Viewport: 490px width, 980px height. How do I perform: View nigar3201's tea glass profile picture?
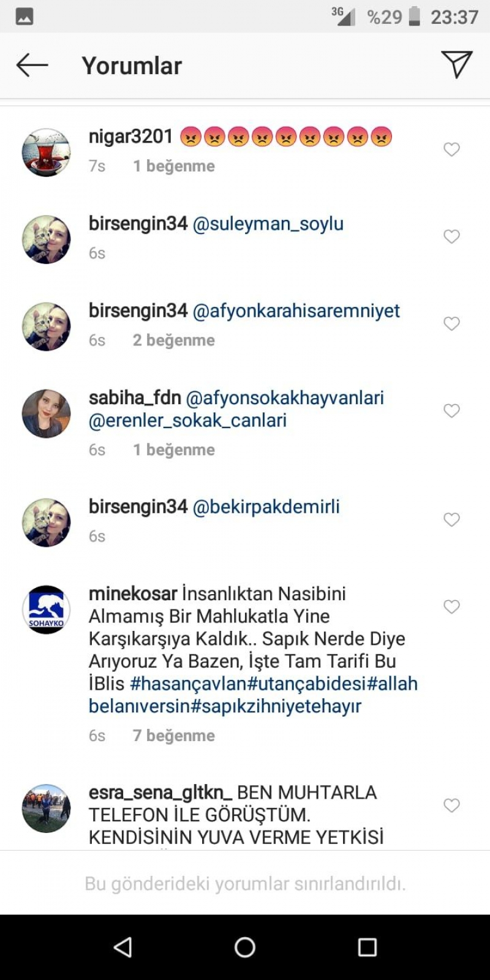47,153
